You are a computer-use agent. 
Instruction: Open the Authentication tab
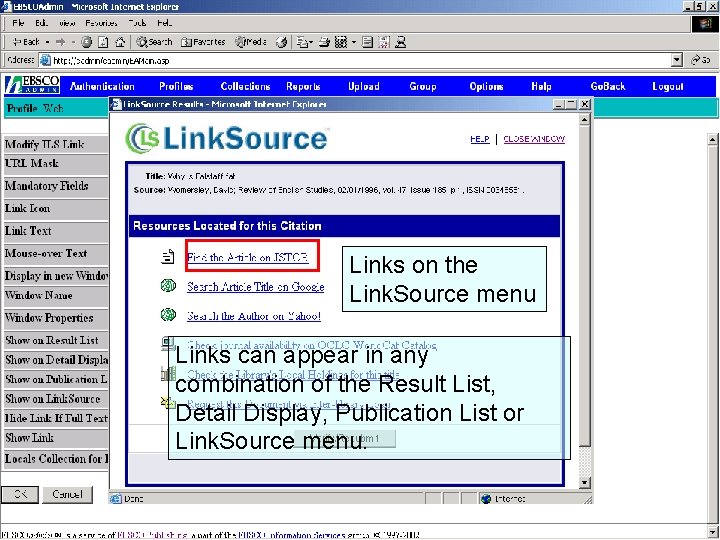(102, 86)
